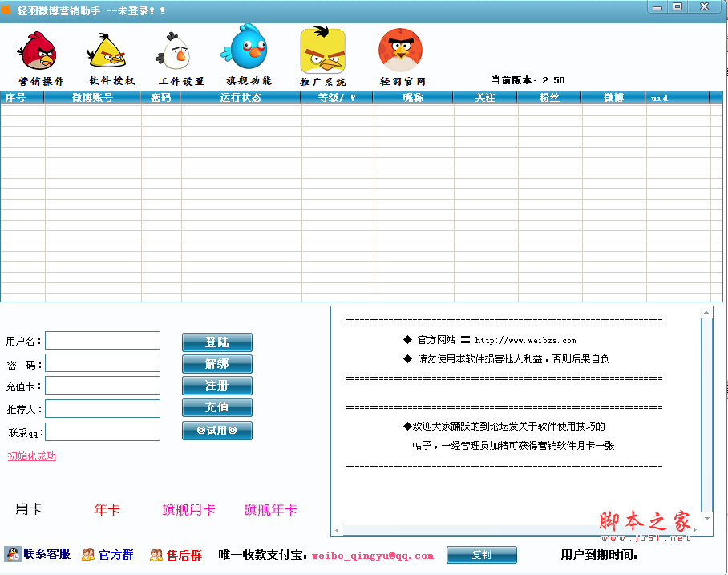
Task: Click the 登陆 button
Action: tap(216, 342)
